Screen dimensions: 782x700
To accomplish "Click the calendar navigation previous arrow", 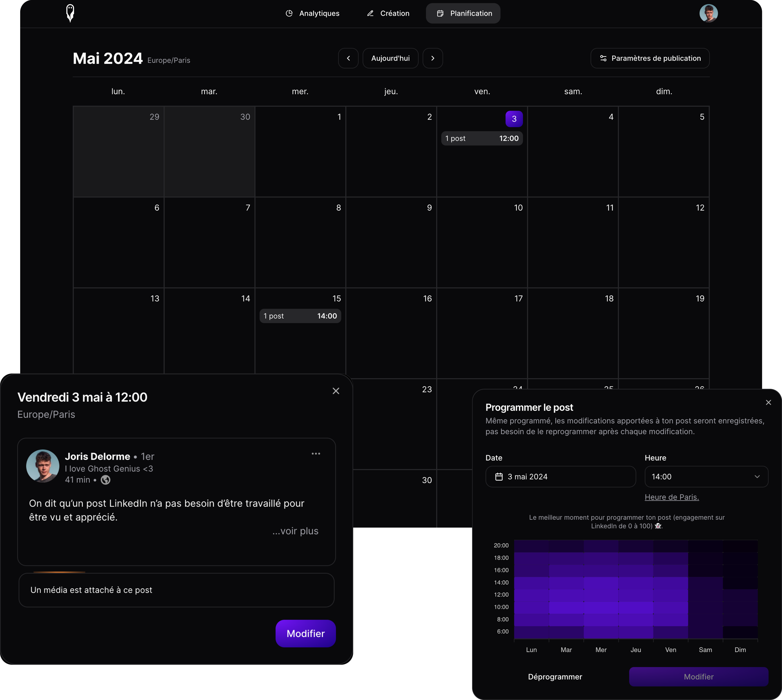I will point(349,58).
